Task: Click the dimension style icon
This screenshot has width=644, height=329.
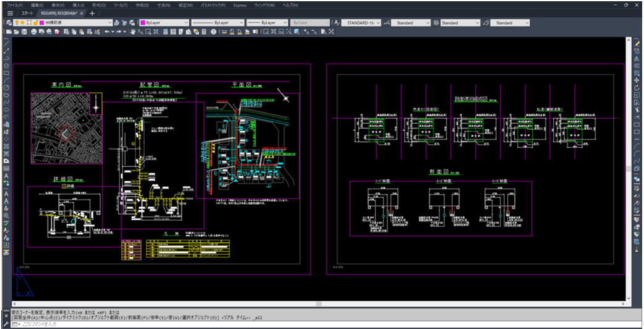Action: tap(387, 23)
